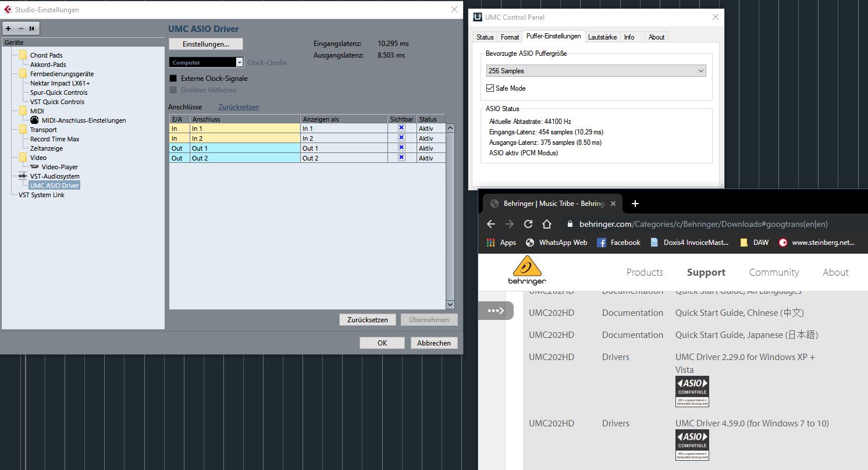Viewport: 868px width, 470px height.
Task: Click the Zurücksetzen link next to Anschlüsse
Action: 239,107
